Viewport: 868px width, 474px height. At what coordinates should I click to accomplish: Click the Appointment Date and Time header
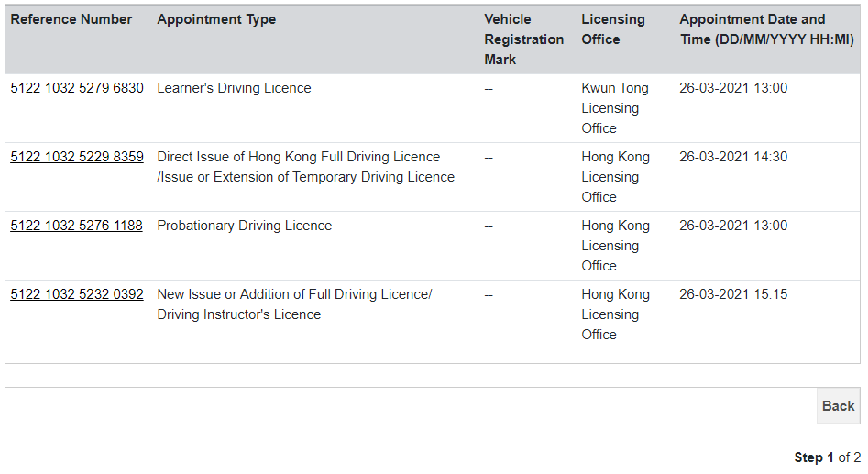pyautogui.click(x=766, y=29)
